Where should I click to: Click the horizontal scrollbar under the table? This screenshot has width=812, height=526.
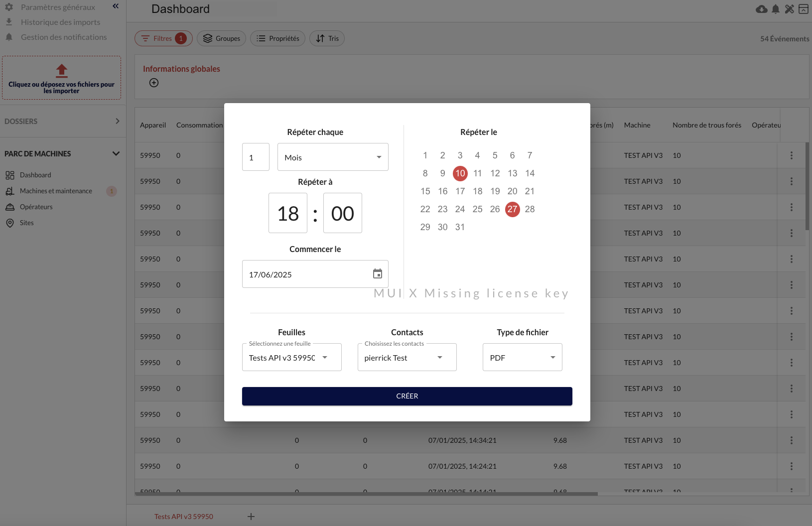click(x=366, y=494)
